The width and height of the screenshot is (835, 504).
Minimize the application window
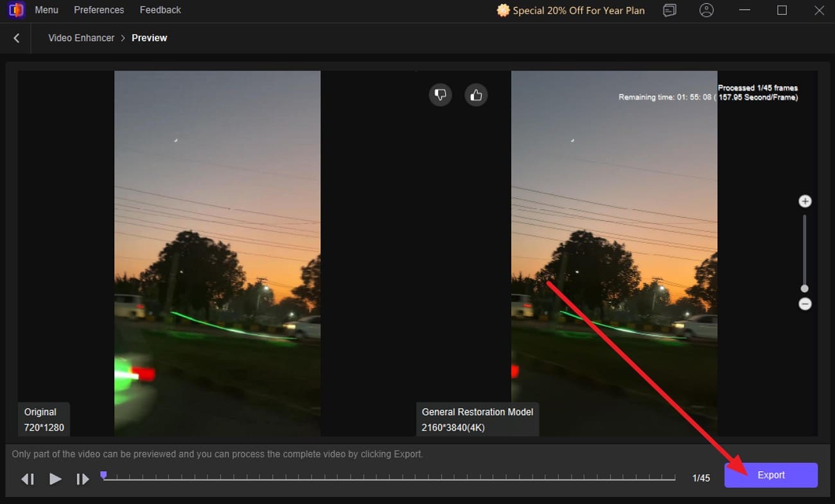pyautogui.click(x=745, y=10)
